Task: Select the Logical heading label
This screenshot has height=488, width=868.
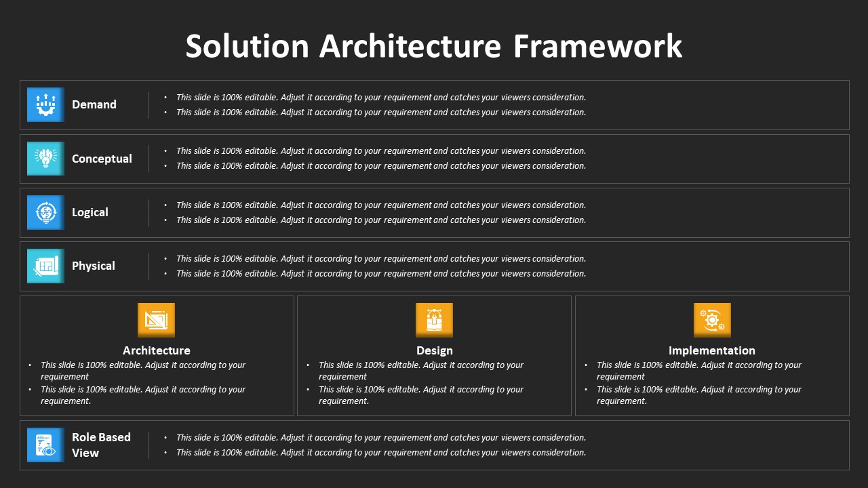Action: [x=90, y=212]
